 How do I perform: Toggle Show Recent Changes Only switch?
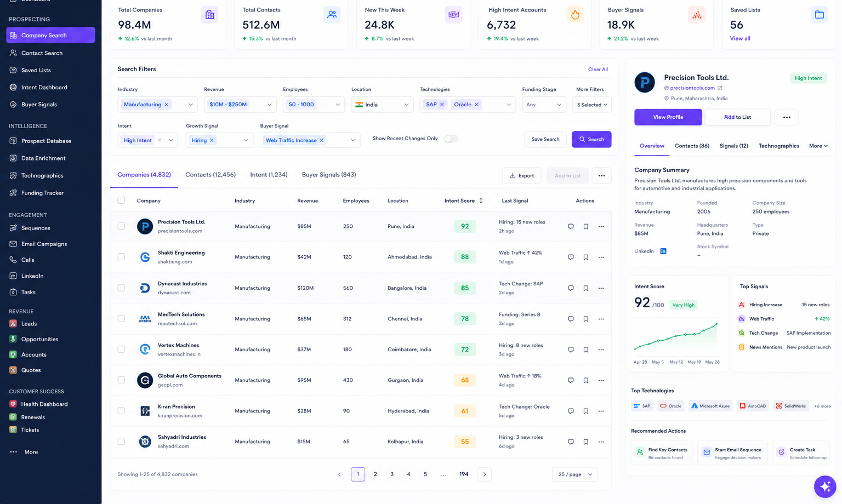click(451, 139)
